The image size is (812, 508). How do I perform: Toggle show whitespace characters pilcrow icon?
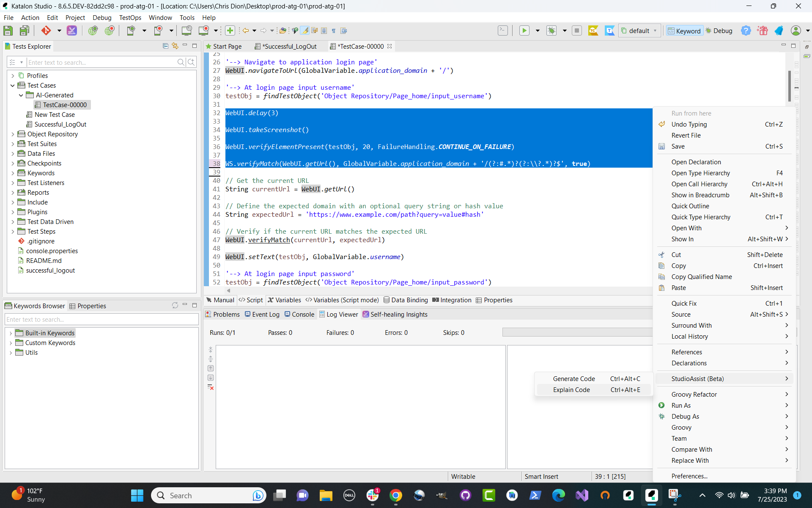(334, 30)
